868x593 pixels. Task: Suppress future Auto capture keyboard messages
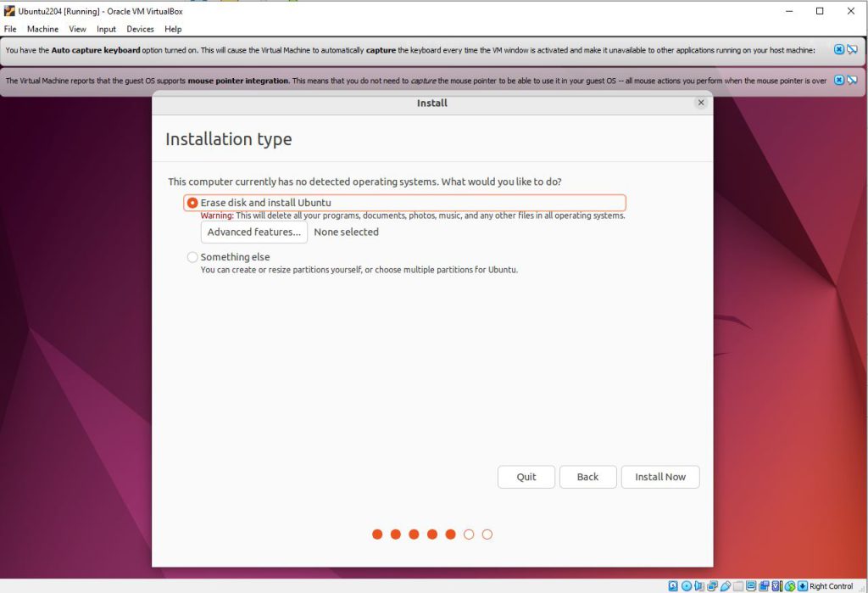(x=853, y=50)
